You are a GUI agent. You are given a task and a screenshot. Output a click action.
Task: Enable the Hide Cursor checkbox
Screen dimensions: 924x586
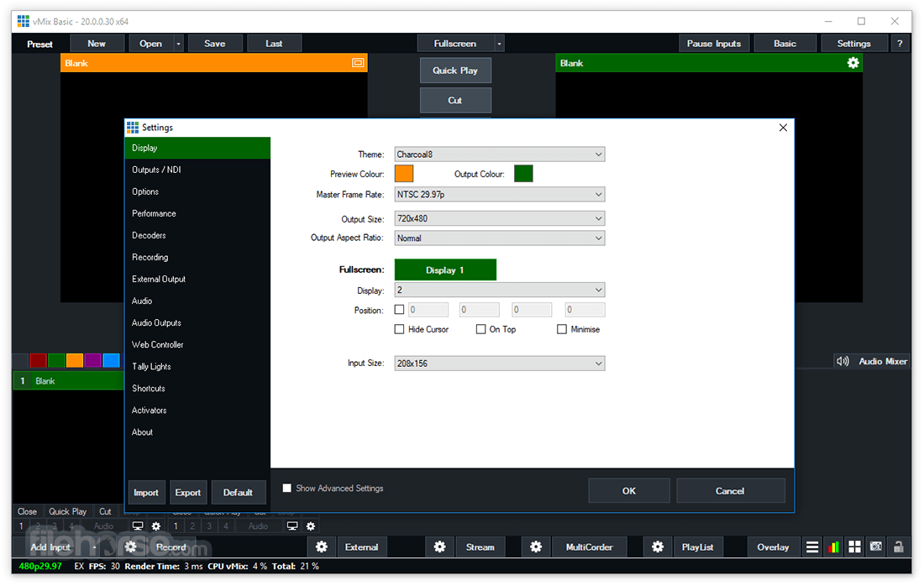pyautogui.click(x=399, y=329)
